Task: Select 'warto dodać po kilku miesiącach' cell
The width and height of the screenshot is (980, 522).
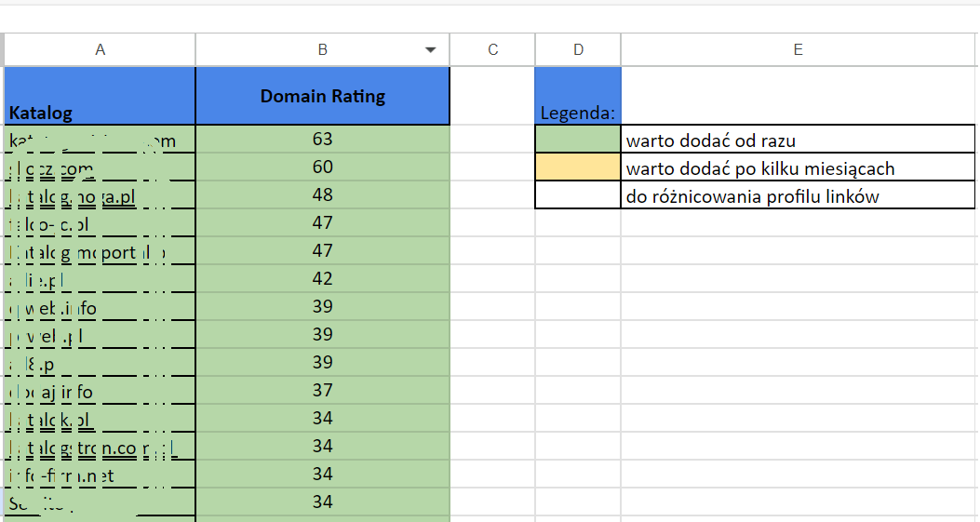Action: pyautogui.click(x=799, y=167)
